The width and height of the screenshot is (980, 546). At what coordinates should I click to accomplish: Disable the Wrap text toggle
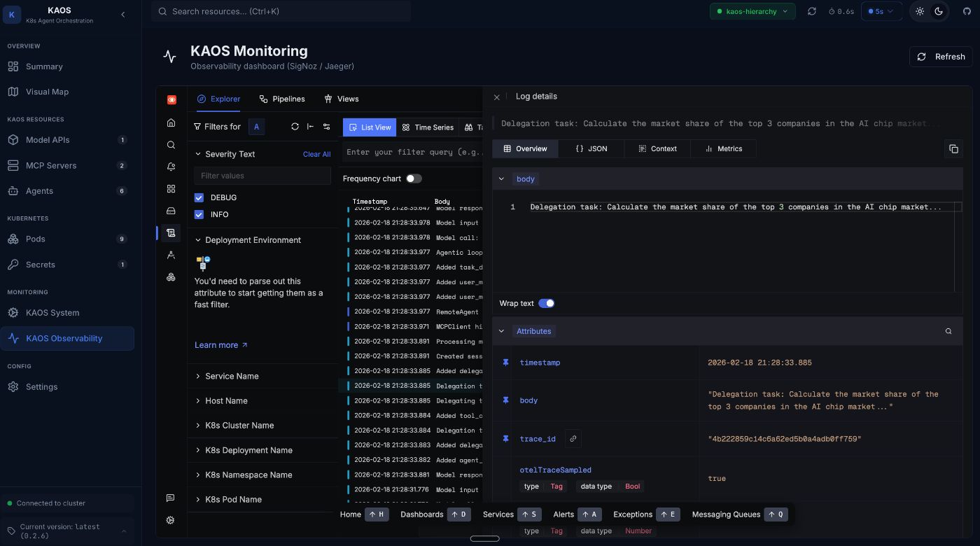pos(547,303)
